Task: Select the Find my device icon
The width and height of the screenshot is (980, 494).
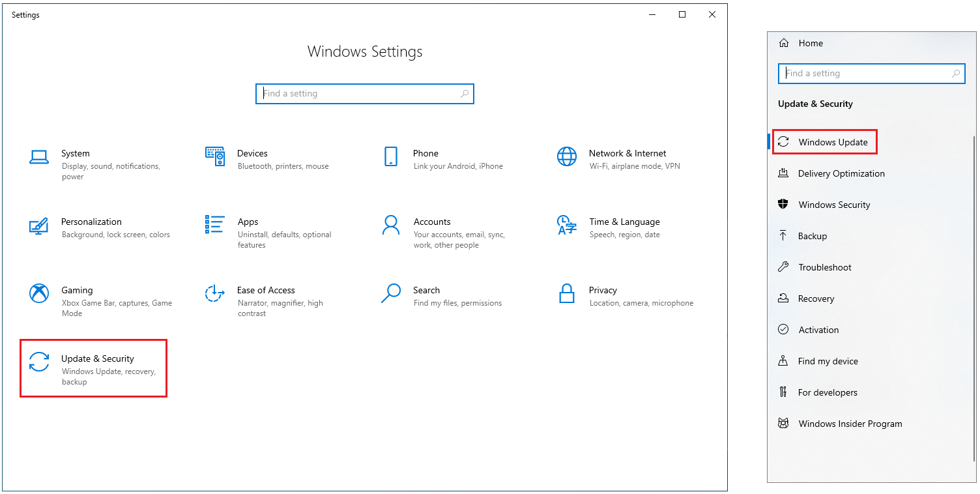Action: 783,361
